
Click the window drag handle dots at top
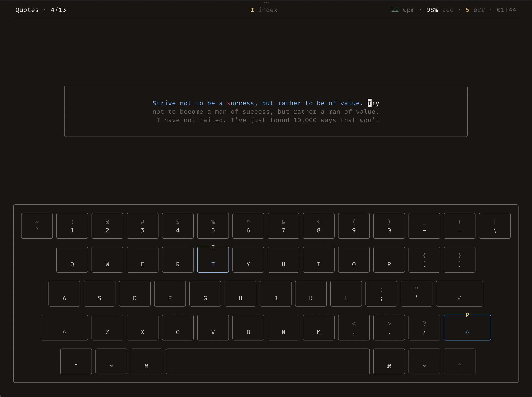point(266,3)
